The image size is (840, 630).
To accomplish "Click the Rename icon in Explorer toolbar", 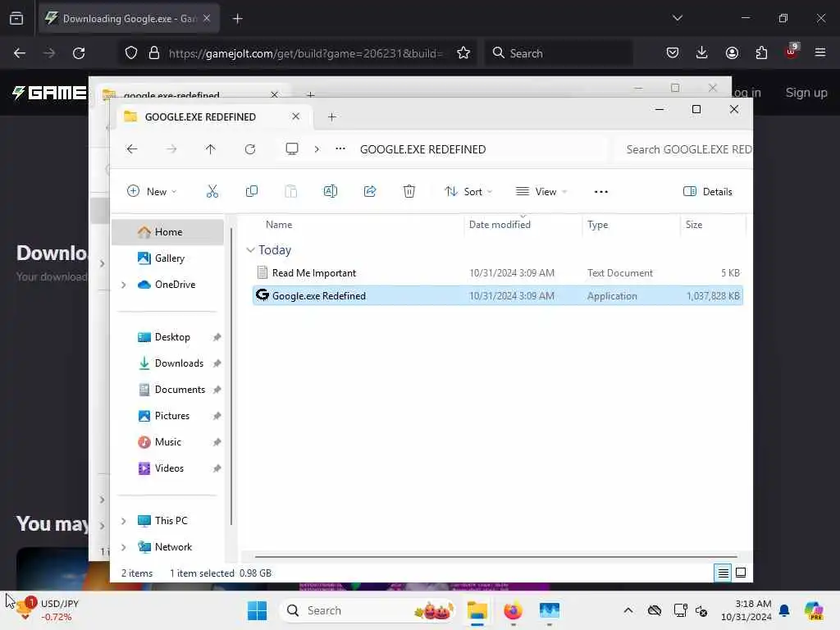I will click(331, 191).
